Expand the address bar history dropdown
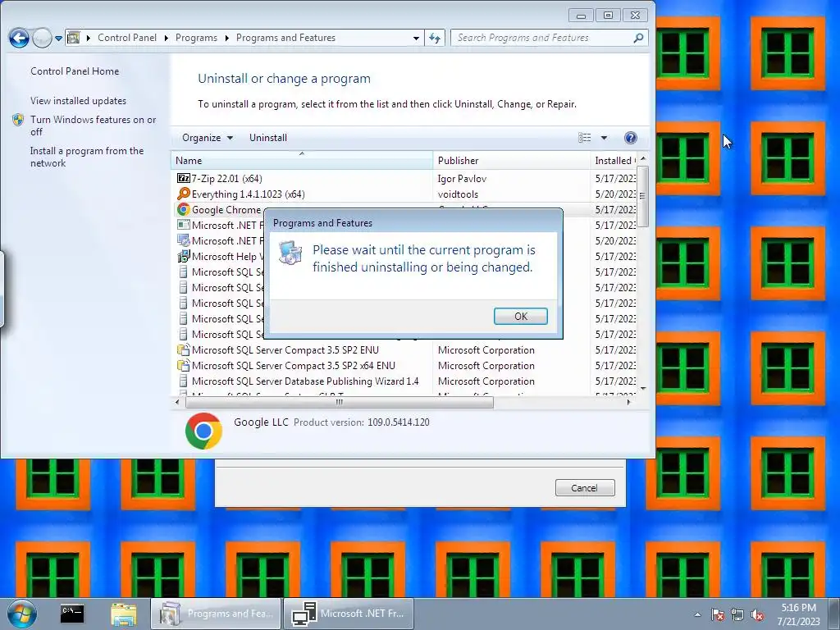The width and height of the screenshot is (840, 630). (416, 38)
